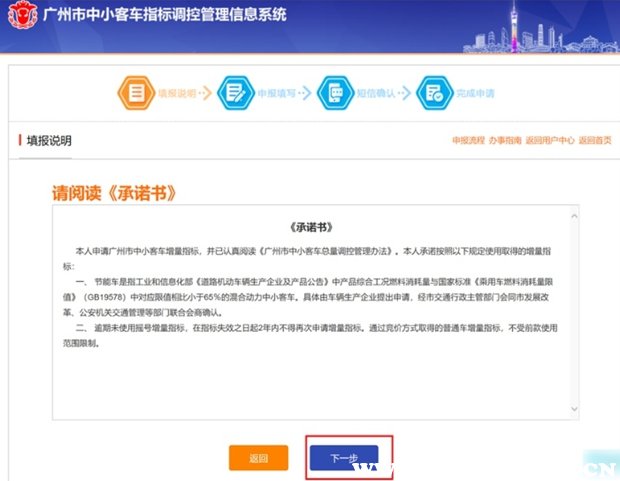Select the 短信确认 phone step icon

[x=332, y=93]
